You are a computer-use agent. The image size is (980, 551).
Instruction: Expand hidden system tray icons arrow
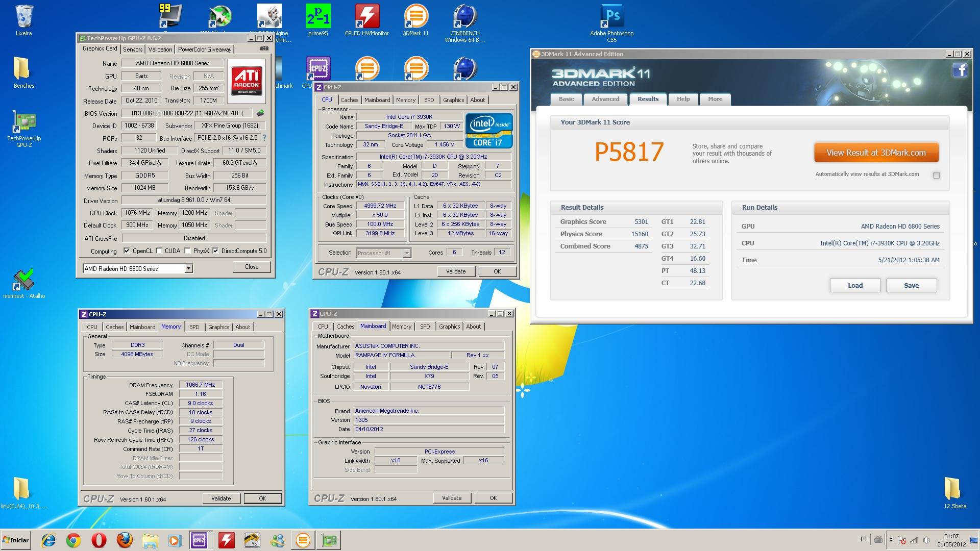pyautogui.click(x=891, y=540)
